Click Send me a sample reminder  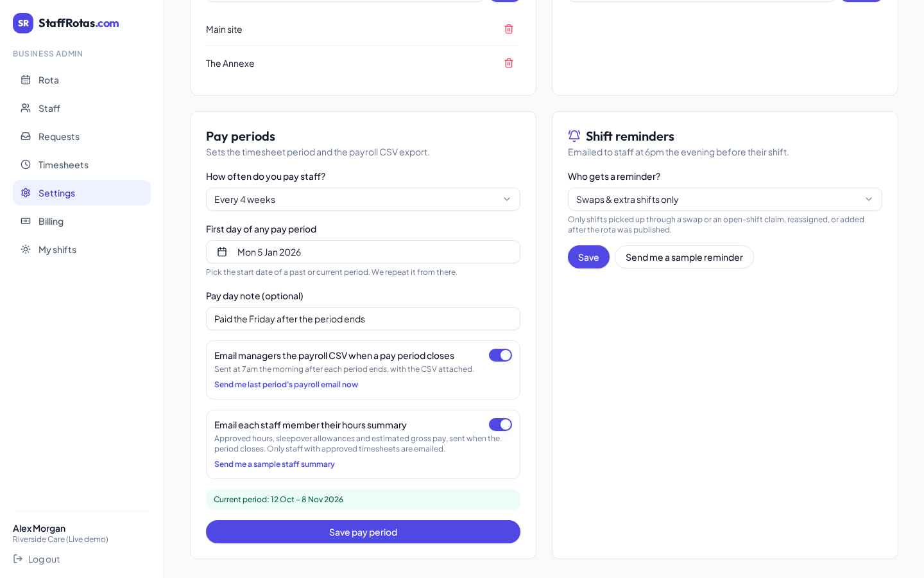[x=684, y=257]
